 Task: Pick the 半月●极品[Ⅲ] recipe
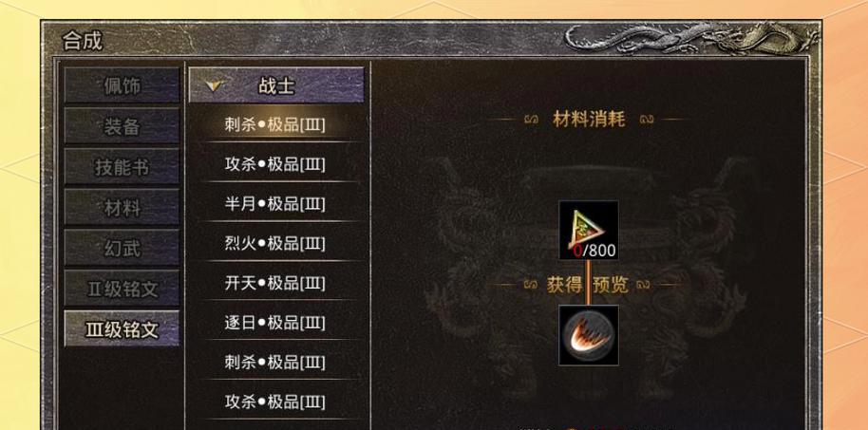coord(275,203)
